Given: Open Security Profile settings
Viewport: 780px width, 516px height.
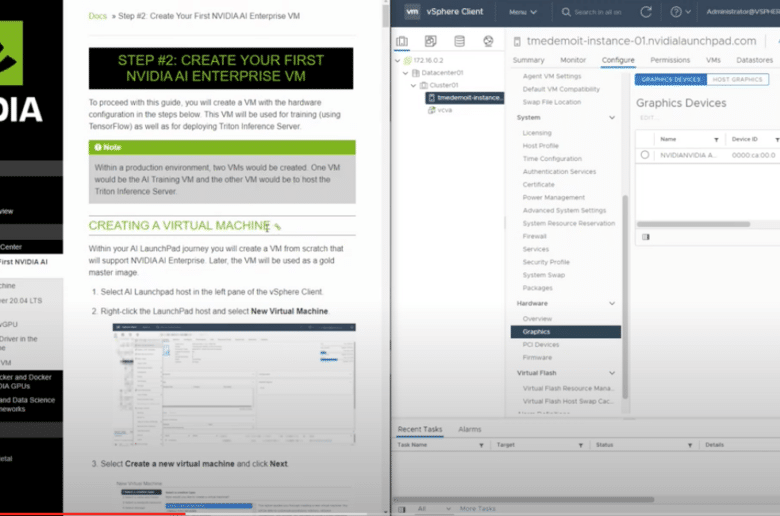Looking at the screenshot, I should tap(546, 262).
